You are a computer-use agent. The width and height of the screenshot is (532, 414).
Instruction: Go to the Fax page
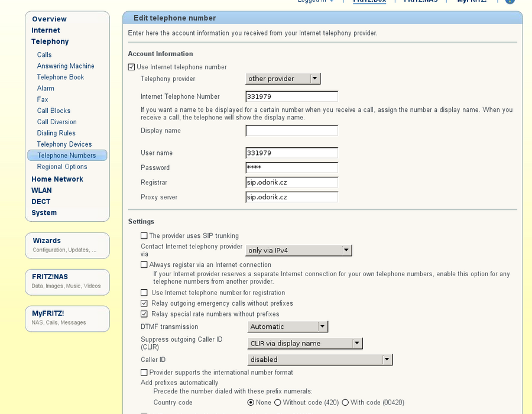(43, 99)
